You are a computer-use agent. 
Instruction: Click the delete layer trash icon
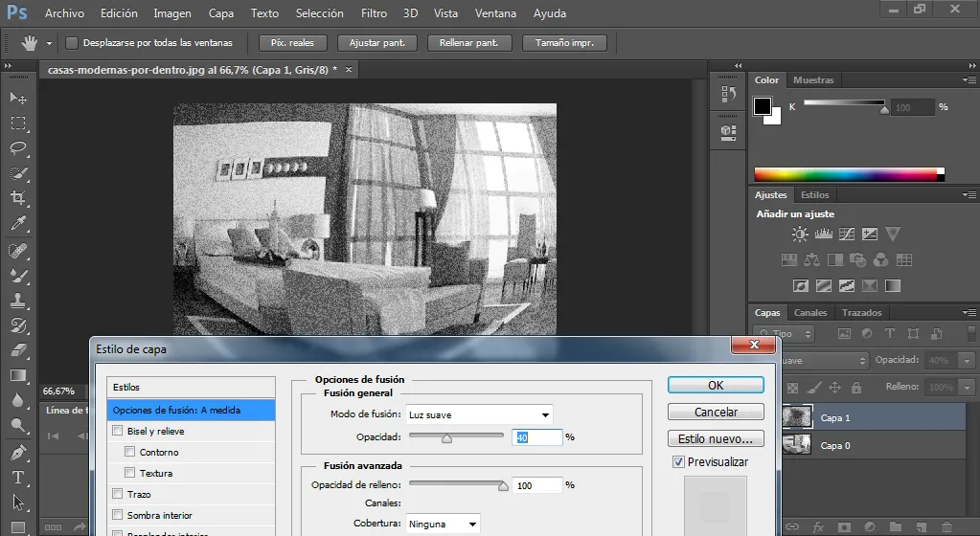[946, 527]
